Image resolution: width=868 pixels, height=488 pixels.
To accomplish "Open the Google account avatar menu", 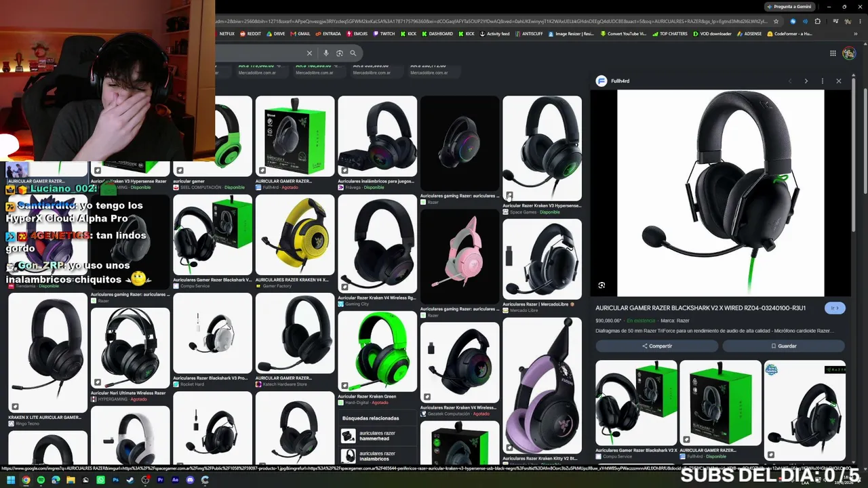I will 849,53.
